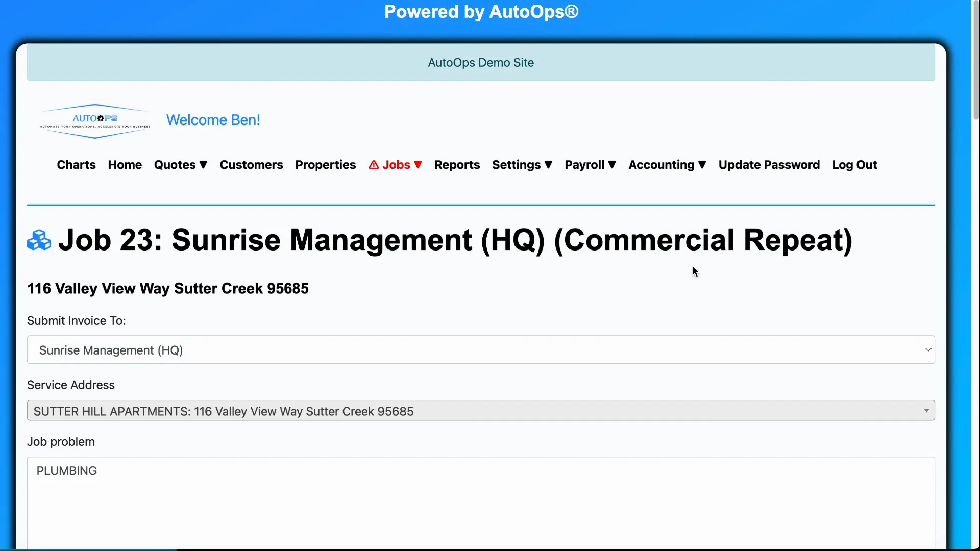This screenshot has width=980, height=551.
Task: View the Reports page
Action: [x=457, y=164]
